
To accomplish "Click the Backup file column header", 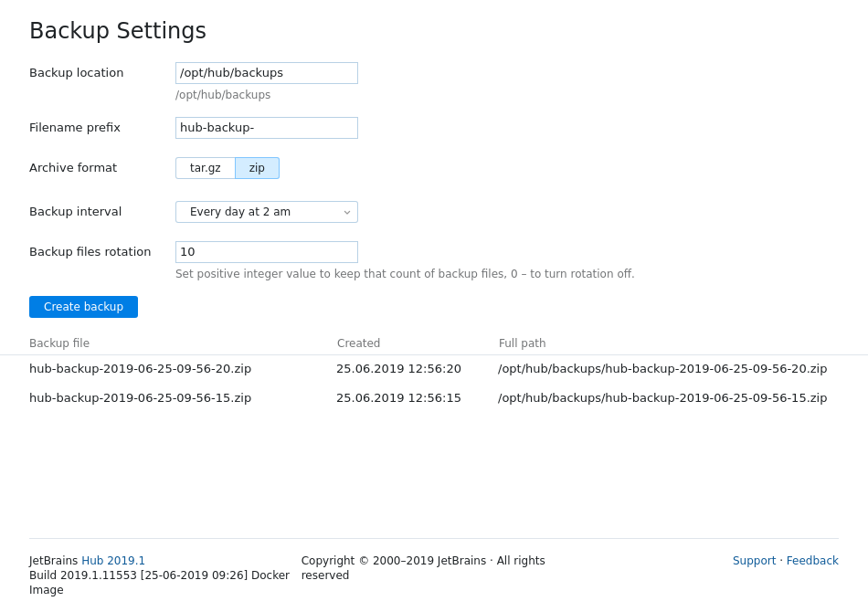I will point(59,343).
